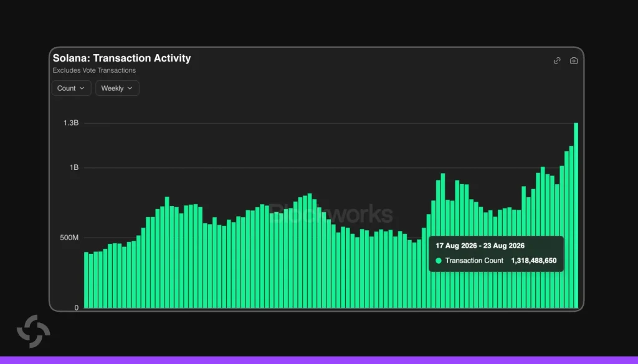The width and height of the screenshot is (638, 364).
Task: Click the 1.3B axis label
Action: 71,123
